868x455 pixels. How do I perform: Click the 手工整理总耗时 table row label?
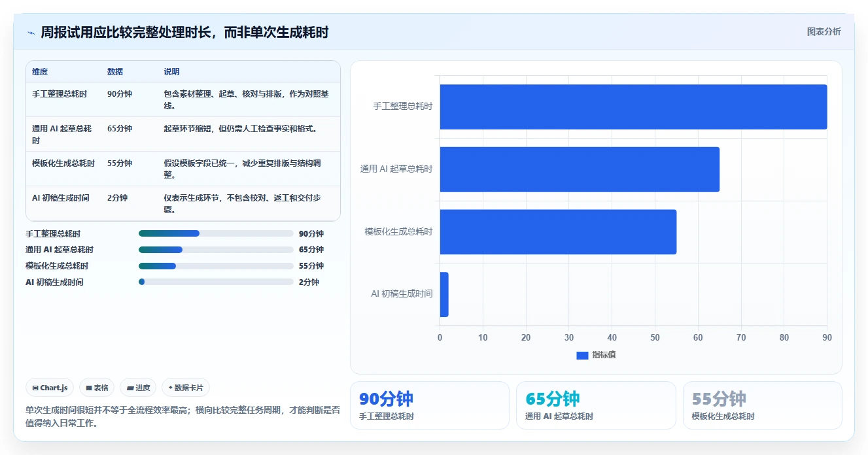(x=60, y=94)
